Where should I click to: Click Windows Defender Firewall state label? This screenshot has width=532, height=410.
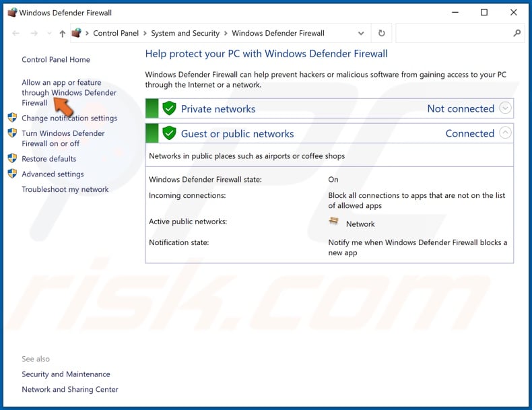pyautogui.click(x=205, y=179)
